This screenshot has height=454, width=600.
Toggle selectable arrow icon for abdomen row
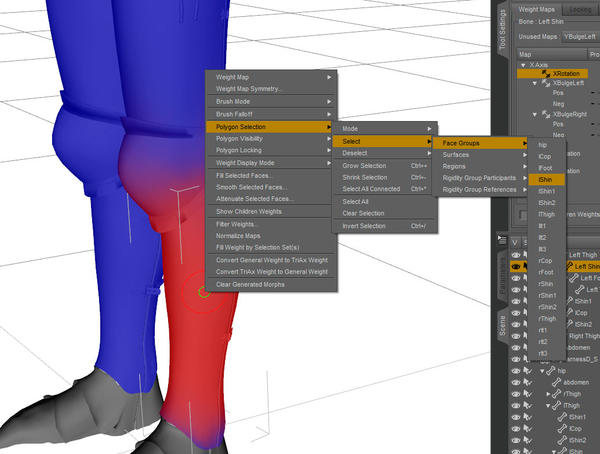pos(528,382)
